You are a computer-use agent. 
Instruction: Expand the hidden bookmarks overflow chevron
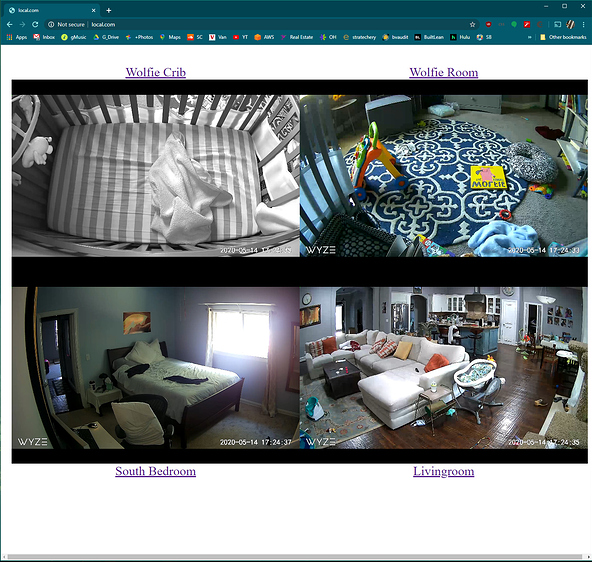click(x=529, y=37)
